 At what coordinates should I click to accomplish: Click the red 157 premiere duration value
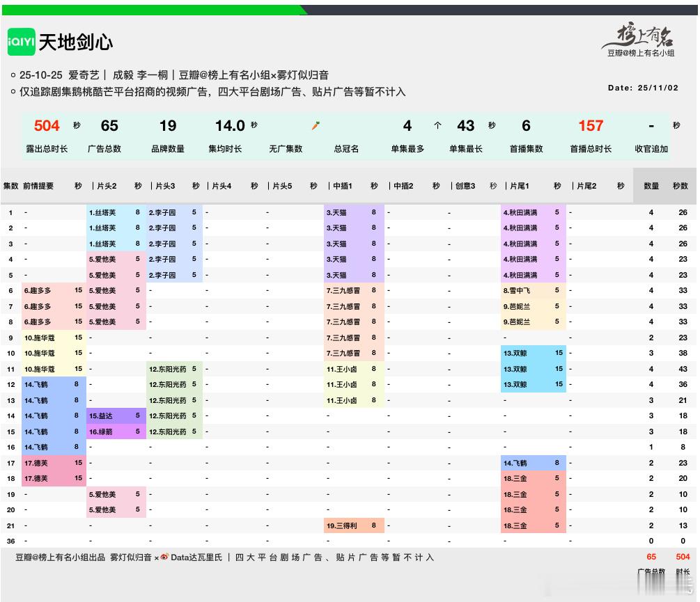pos(591,126)
